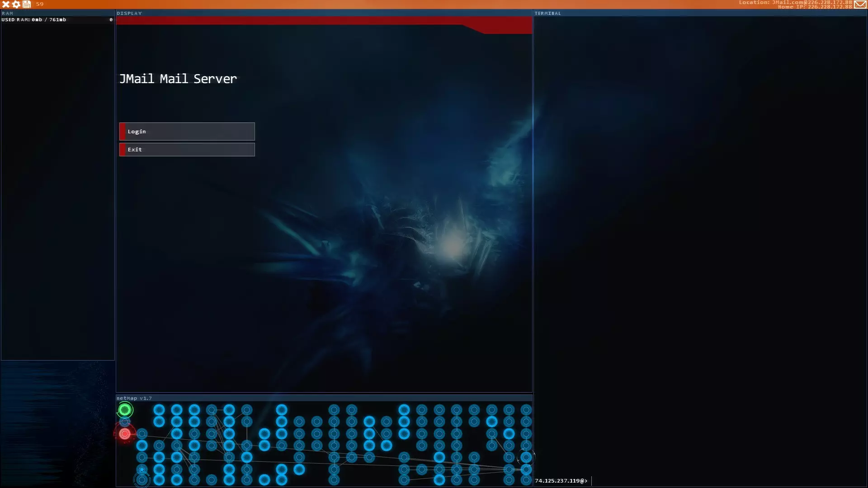Click the star-marked node on netMap
868x488 pixels.
coord(142,469)
